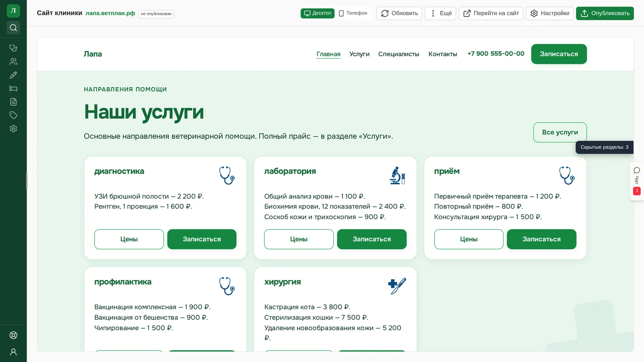Open the documents icon in the sidebar
This screenshot has width=644, height=362.
pos(13,102)
